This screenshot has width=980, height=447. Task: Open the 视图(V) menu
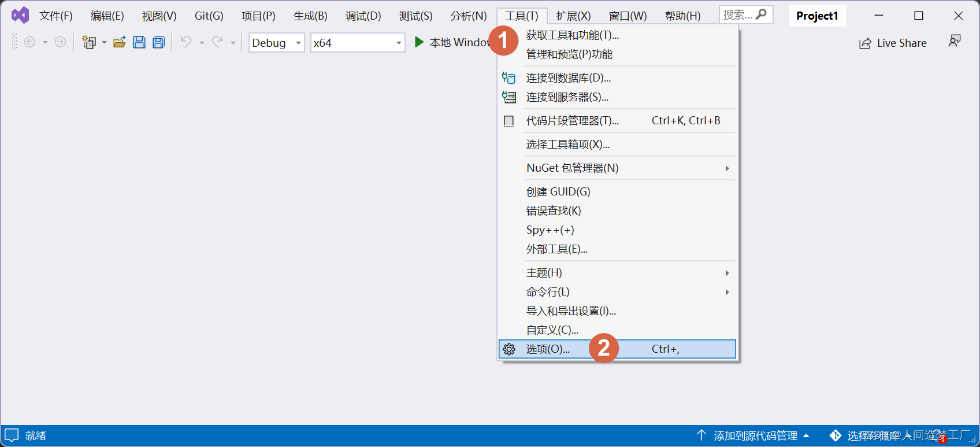point(159,16)
